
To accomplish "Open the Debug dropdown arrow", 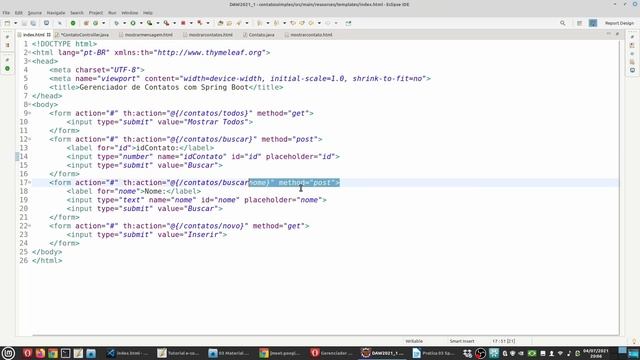I will click(124, 23).
